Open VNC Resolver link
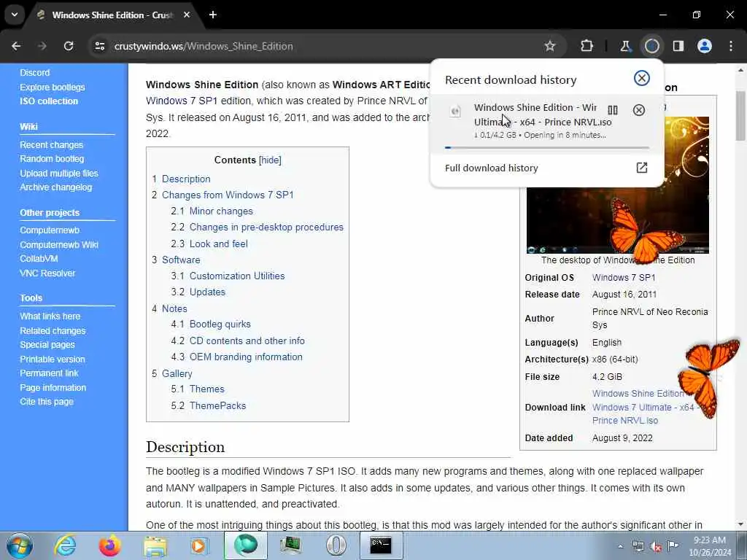Image resolution: width=747 pixels, height=560 pixels. pyautogui.click(x=47, y=273)
